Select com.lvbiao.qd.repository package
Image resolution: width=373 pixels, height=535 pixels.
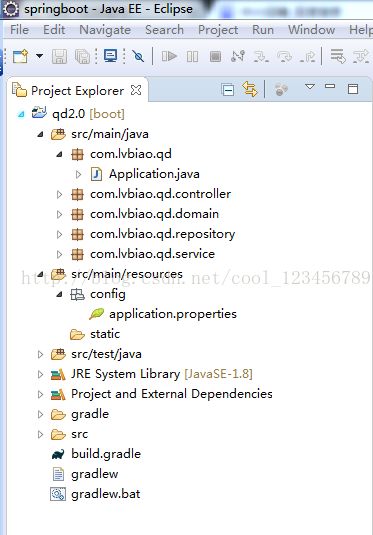[162, 234]
